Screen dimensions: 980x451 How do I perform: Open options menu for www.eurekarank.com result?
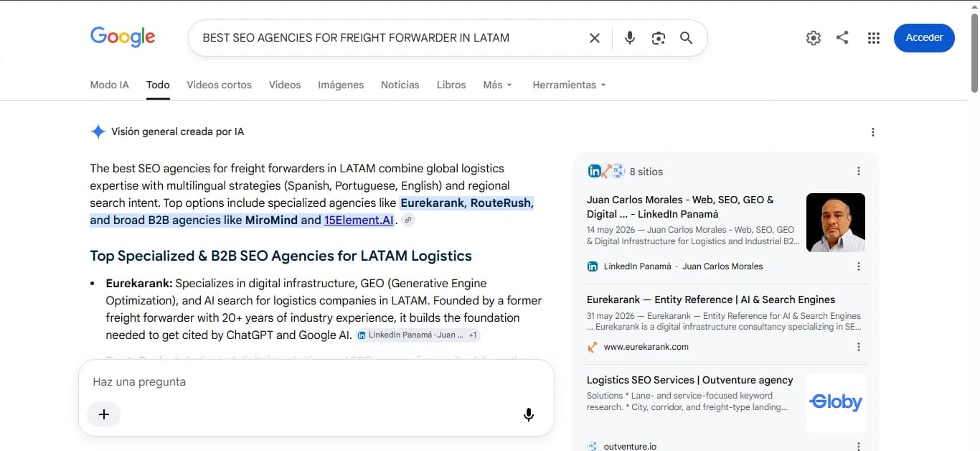coord(859,347)
